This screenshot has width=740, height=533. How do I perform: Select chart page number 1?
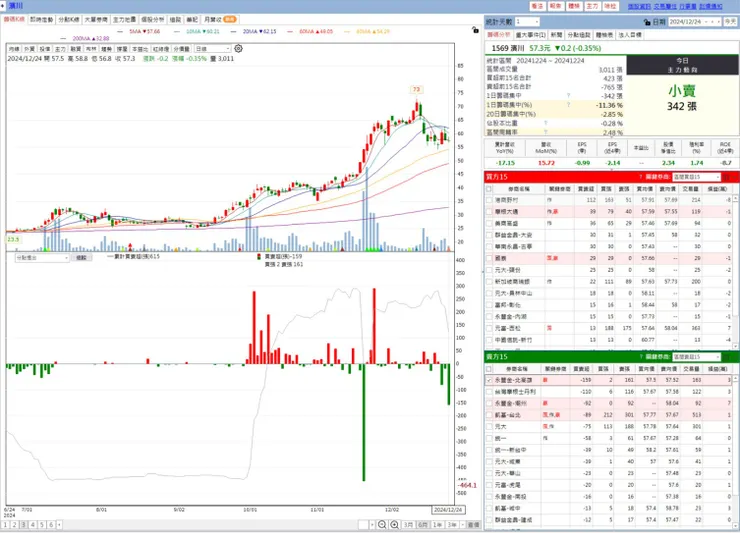point(5,525)
